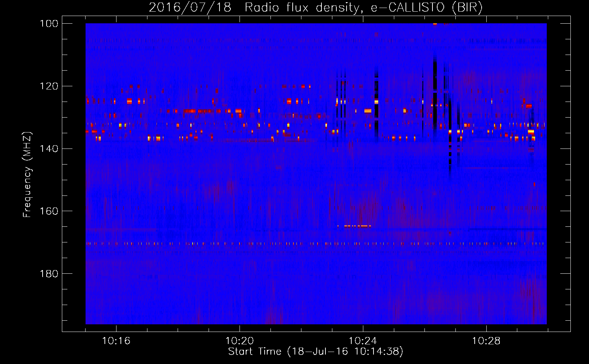The width and height of the screenshot is (589, 364).
Task: Click the '140' frequency tick label
Action: (x=49, y=149)
